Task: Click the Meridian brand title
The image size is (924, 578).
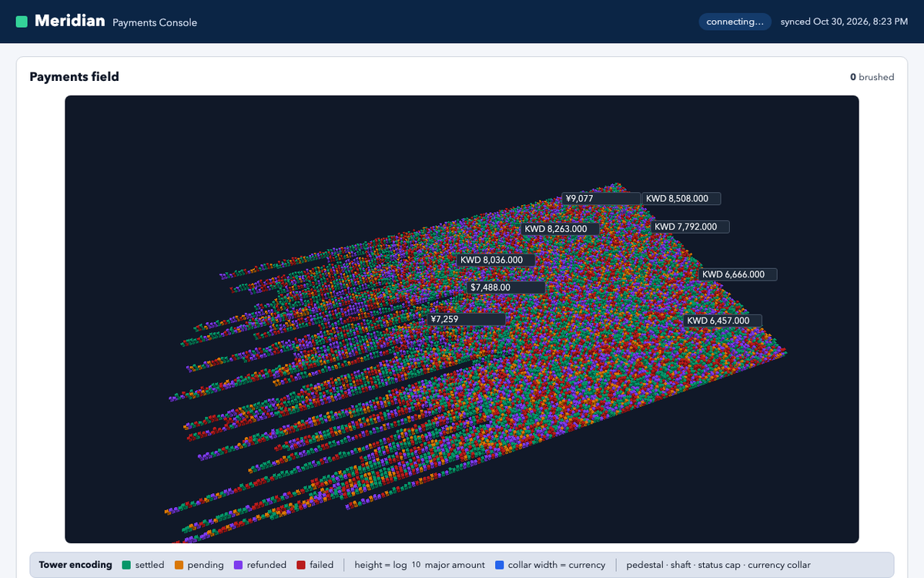Action: coord(69,21)
